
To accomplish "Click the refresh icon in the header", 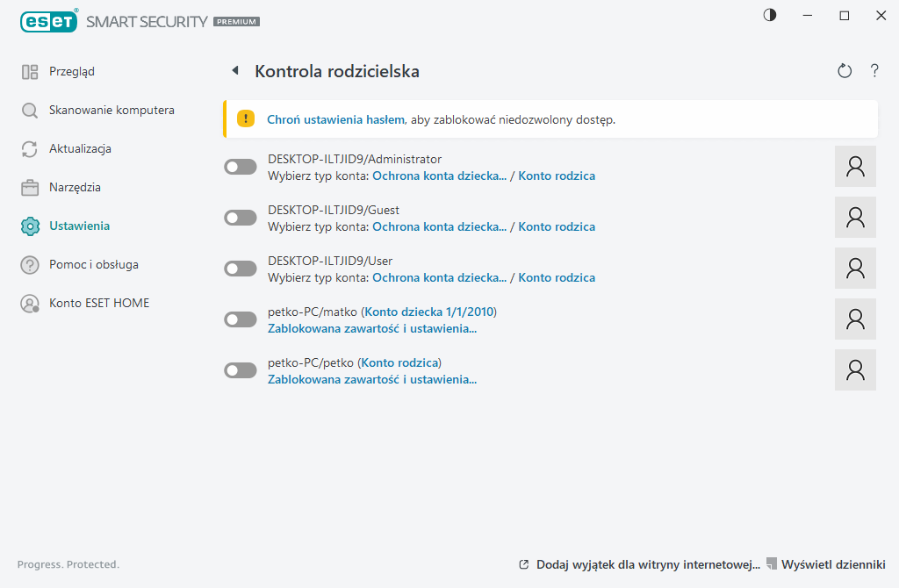I will [844, 70].
